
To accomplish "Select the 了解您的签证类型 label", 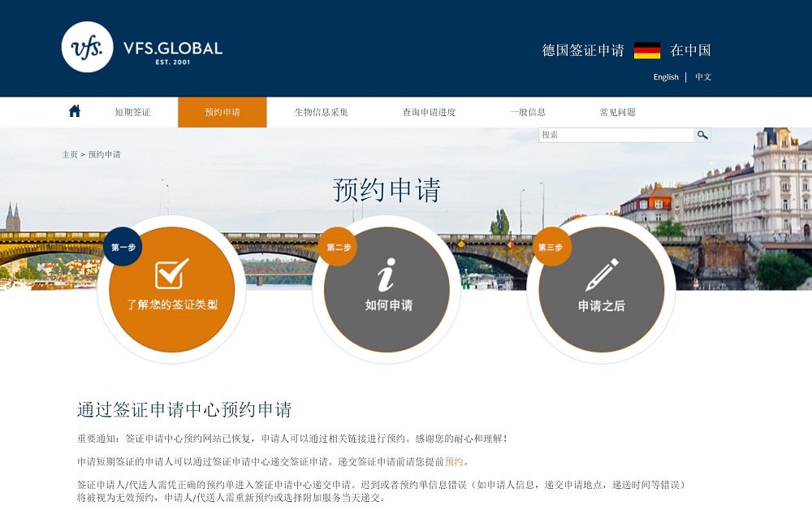I will (172, 305).
